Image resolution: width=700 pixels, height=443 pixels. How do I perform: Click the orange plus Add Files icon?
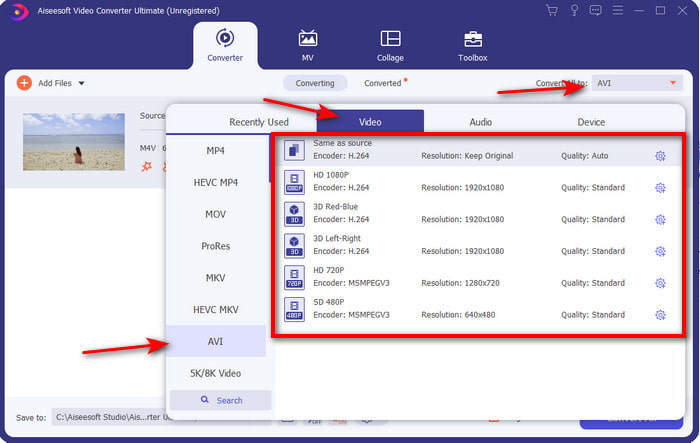click(24, 83)
